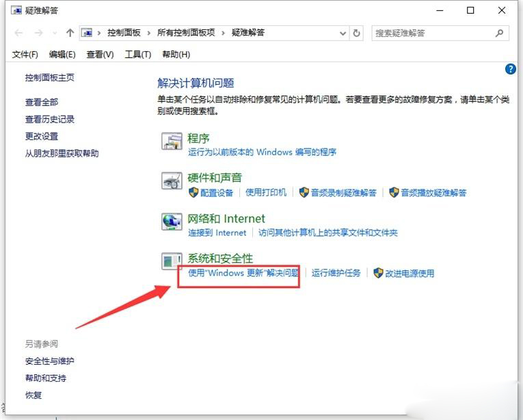Open the 编辑(E) menu
Viewport: 523px width, 420px height.
pos(62,55)
